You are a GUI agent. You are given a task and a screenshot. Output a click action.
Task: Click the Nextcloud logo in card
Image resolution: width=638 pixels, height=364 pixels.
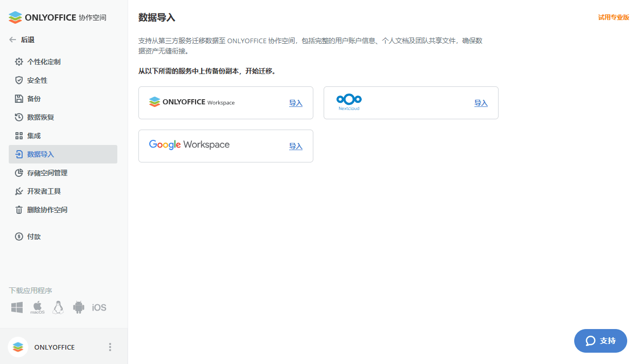(x=349, y=102)
